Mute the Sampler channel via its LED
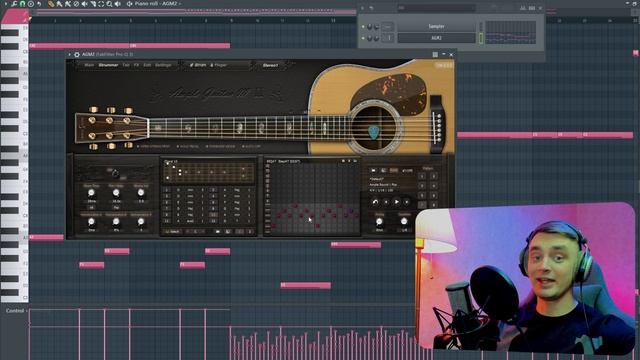640x360 pixels. 363,27
